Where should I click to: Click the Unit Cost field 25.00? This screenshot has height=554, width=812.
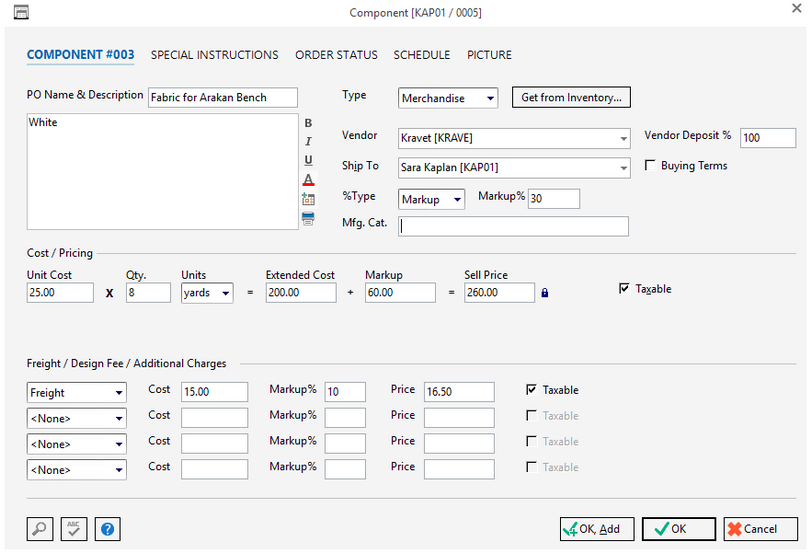(60, 293)
